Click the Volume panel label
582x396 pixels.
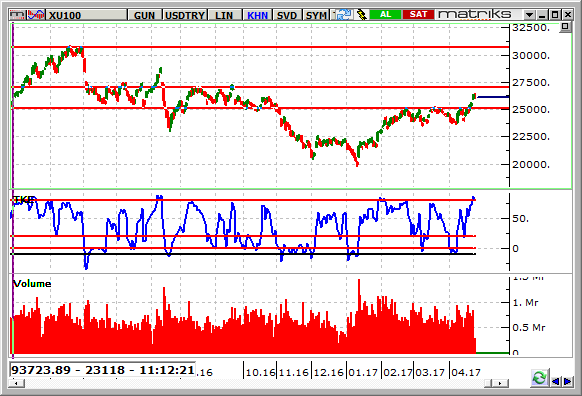(32, 284)
